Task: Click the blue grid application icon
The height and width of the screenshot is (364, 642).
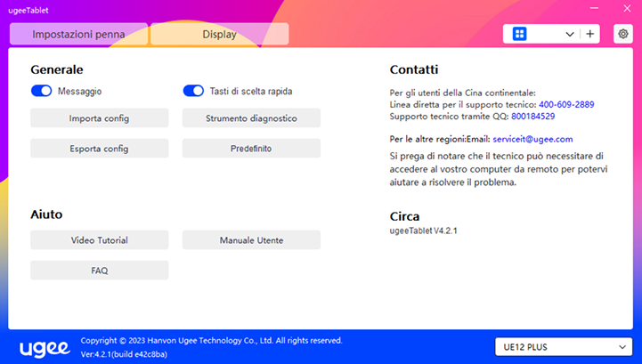Action: 520,34
